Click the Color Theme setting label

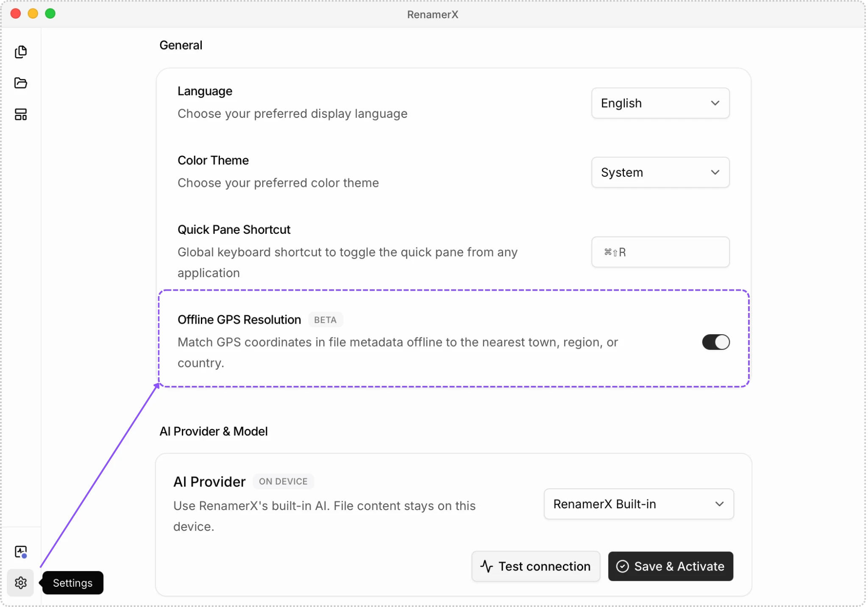coord(213,161)
